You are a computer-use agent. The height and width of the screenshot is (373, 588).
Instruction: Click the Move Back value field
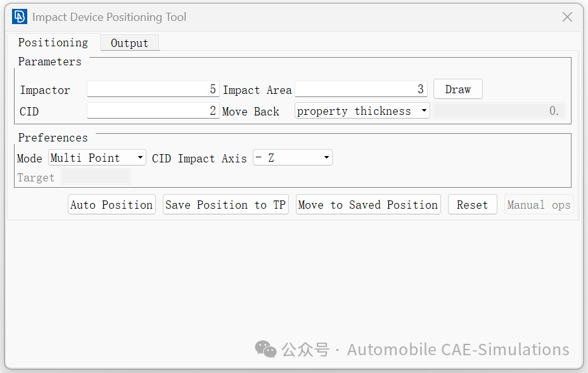(x=499, y=111)
